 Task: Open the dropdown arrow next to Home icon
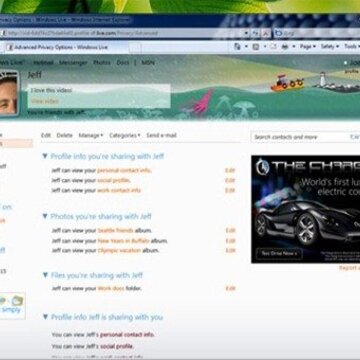(246, 47)
